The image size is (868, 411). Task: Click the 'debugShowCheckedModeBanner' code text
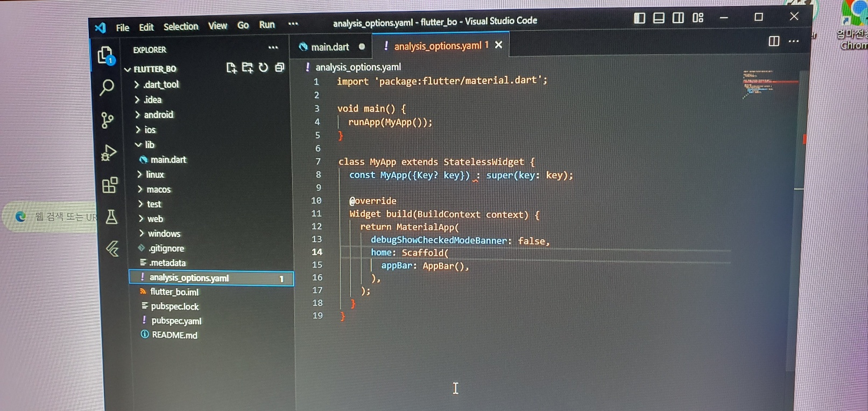(x=439, y=240)
